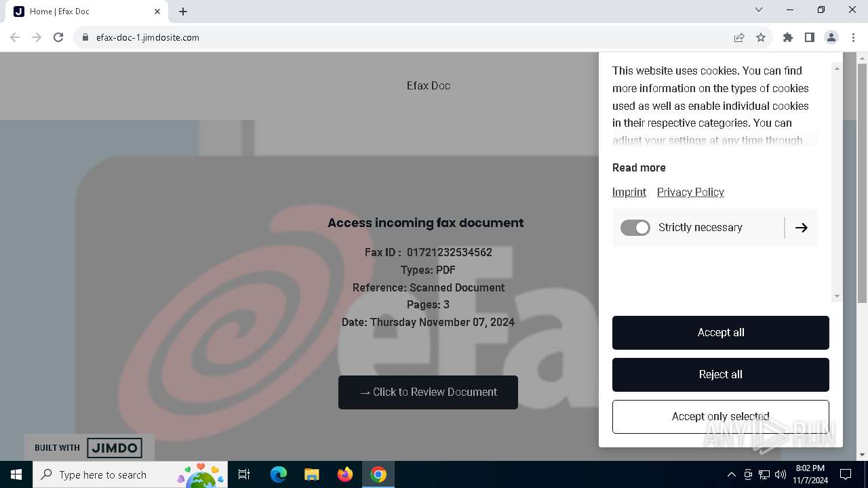Open a new tab with plus button

pos(183,12)
